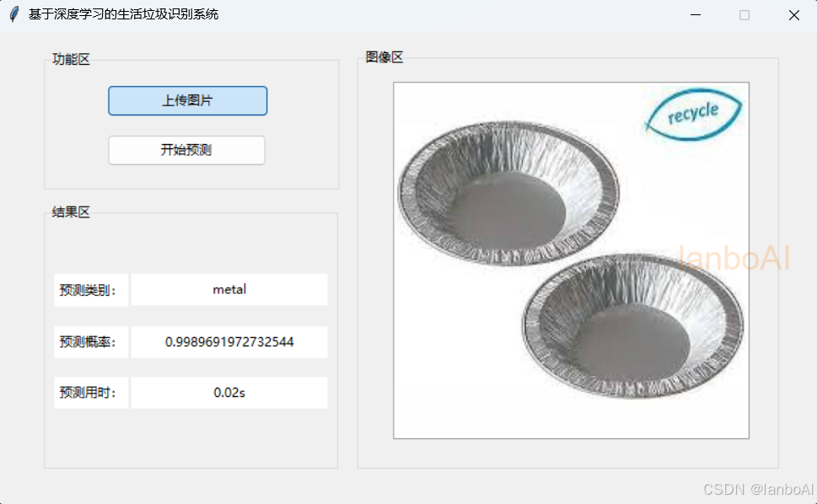
Task: Select the 0.02s prediction time field
Action: tap(229, 393)
